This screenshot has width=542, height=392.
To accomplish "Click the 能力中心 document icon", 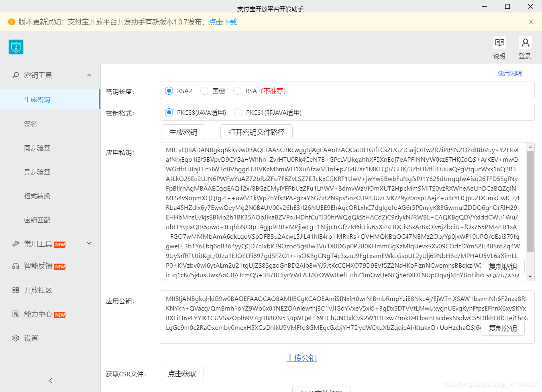I will 16,314.
